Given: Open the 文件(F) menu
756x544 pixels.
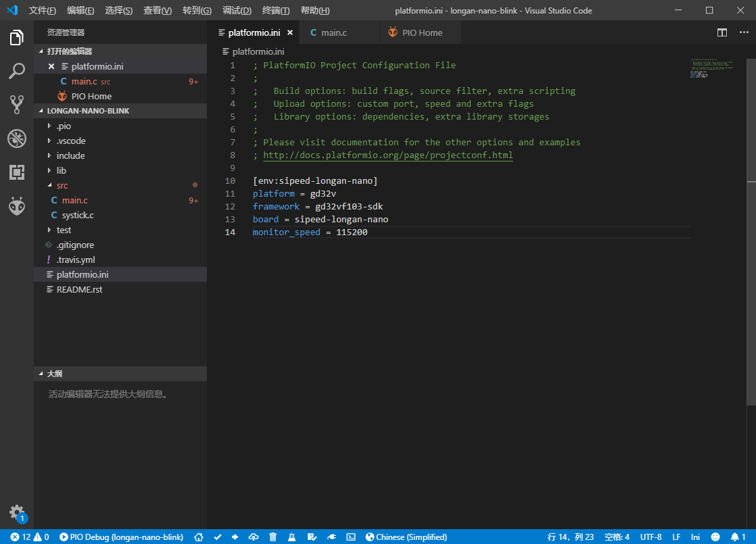Looking at the screenshot, I should tap(43, 11).
